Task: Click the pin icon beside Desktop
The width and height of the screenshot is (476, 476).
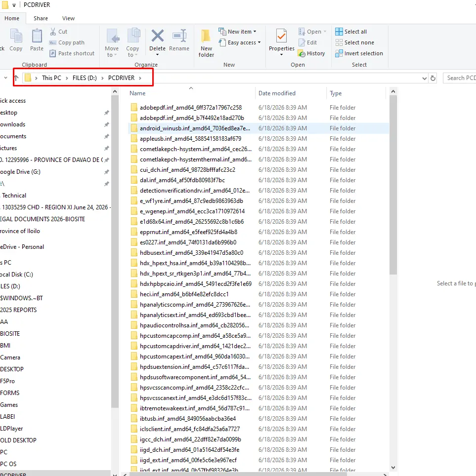Action: click(106, 113)
